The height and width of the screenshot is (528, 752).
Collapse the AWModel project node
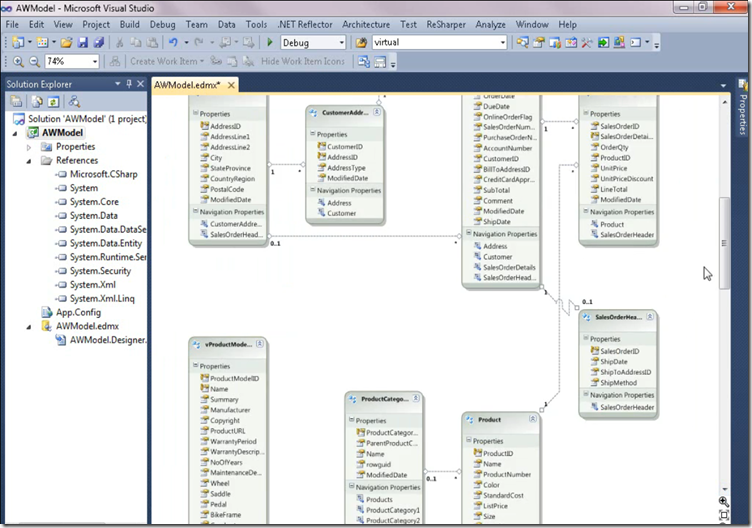tap(15, 133)
